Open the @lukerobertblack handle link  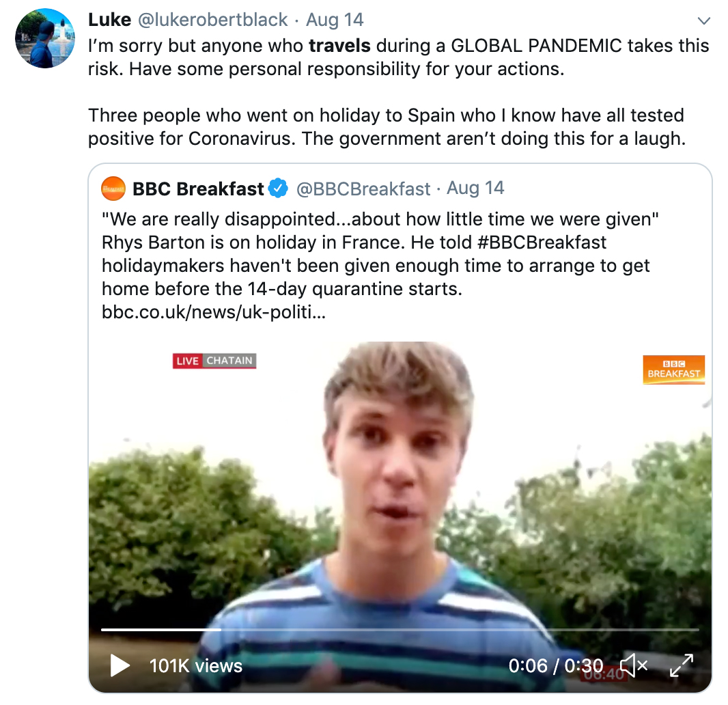[x=213, y=20]
